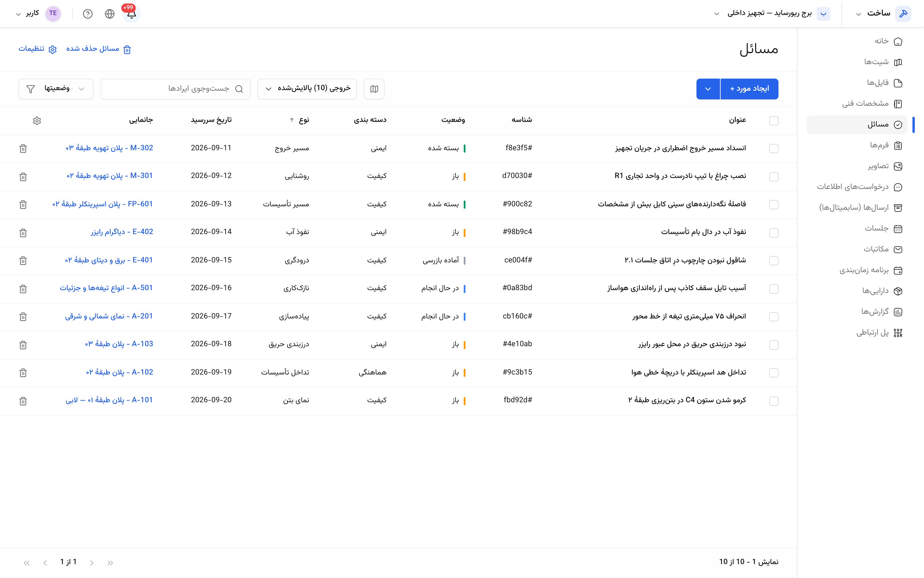Open the notifications bell
The image size is (924, 578).
tap(131, 14)
